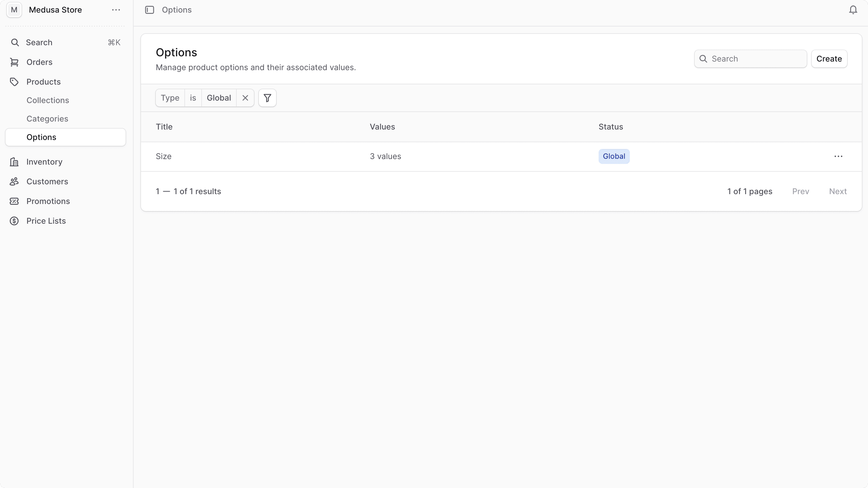The width and height of the screenshot is (868, 488).
Task: Click the Inventory building icon
Action: click(14, 162)
